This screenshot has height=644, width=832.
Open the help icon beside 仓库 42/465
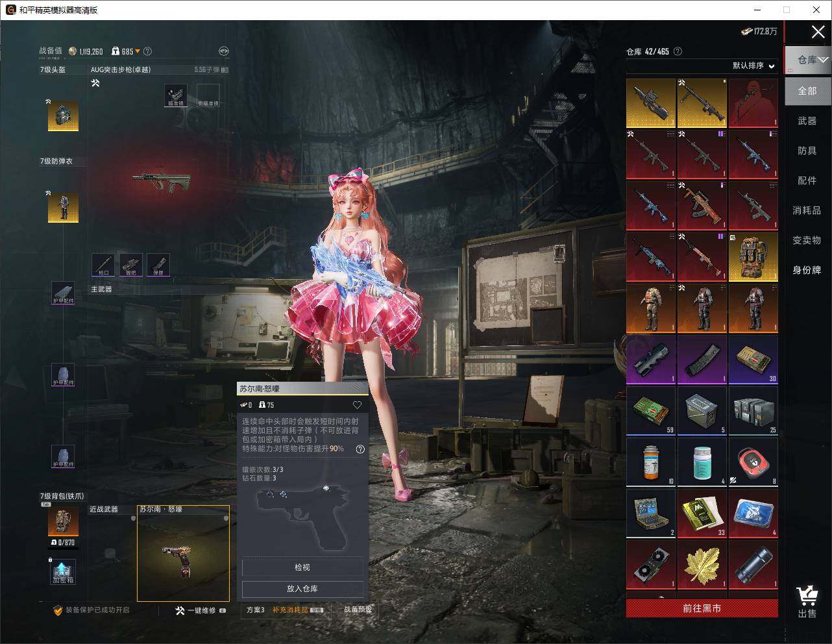(x=678, y=51)
